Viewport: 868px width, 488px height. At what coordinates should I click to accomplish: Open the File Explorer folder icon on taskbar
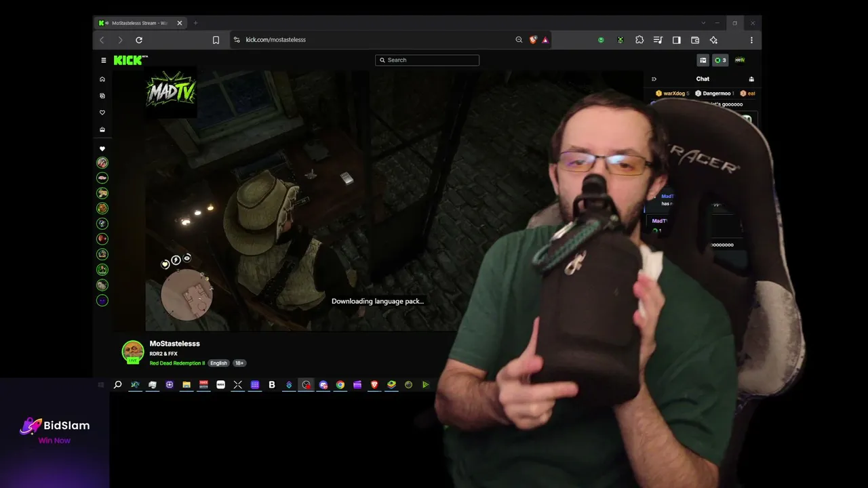[x=186, y=385]
